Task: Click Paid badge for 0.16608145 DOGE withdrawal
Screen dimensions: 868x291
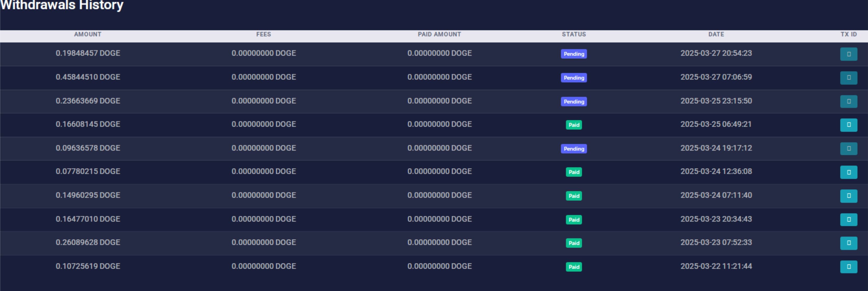Action: 574,125
